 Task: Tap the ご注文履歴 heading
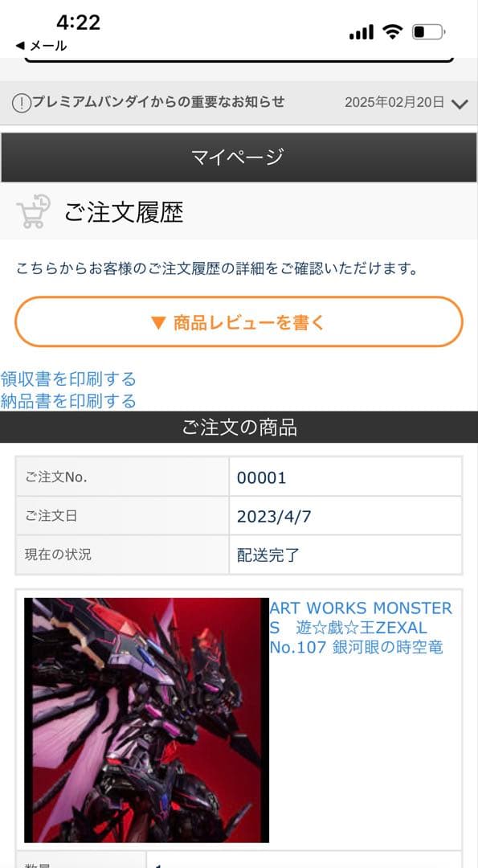tap(124, 212)
